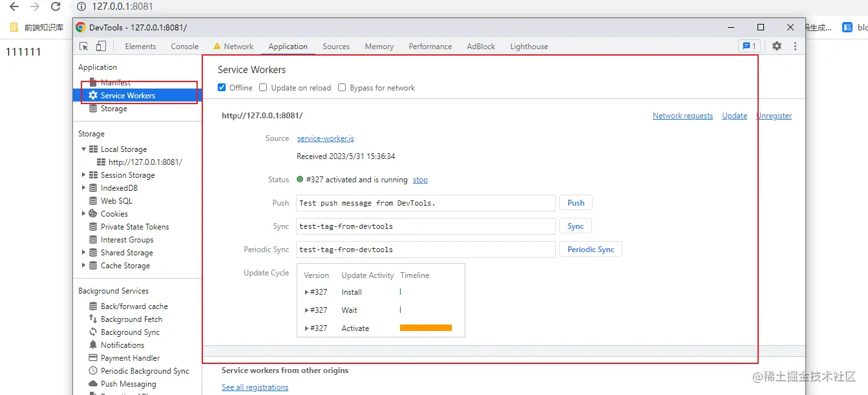Screen dimensions: 868x395
Task: Click the stop link beside status
Action: click(420, 180)
